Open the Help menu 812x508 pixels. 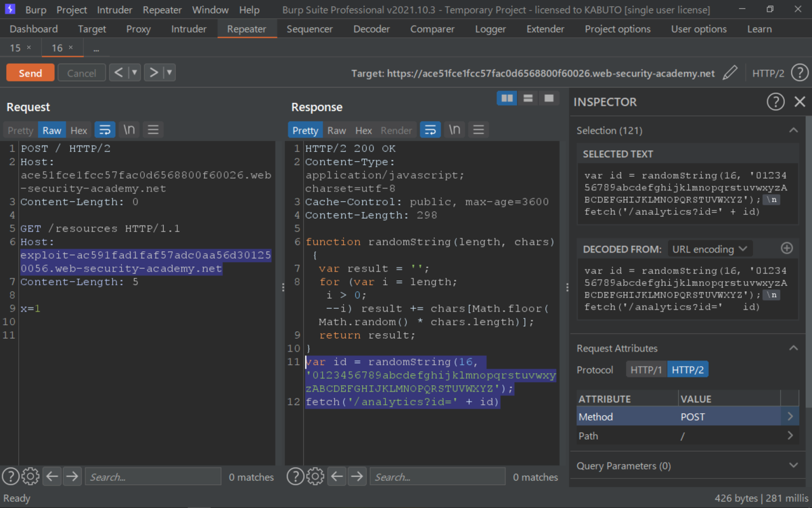pos(250,10)
